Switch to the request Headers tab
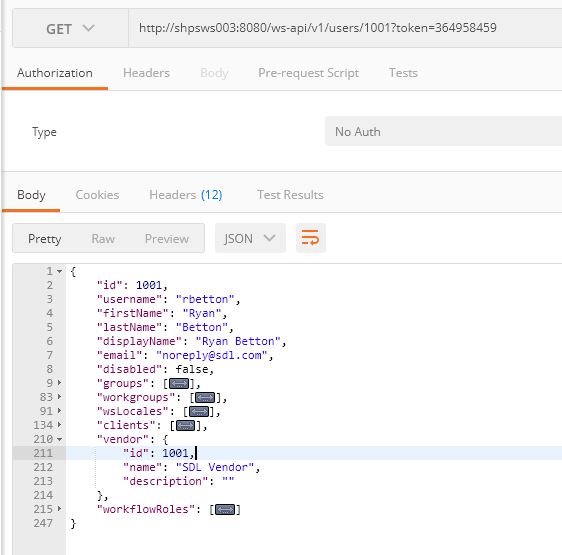 pyautogui.click(x=146, y=73)
